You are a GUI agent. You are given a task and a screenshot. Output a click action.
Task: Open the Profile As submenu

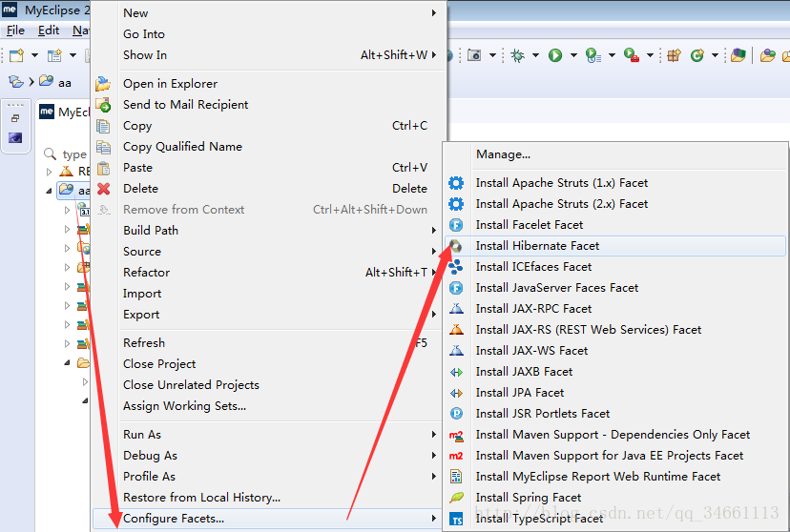(267, 477)
